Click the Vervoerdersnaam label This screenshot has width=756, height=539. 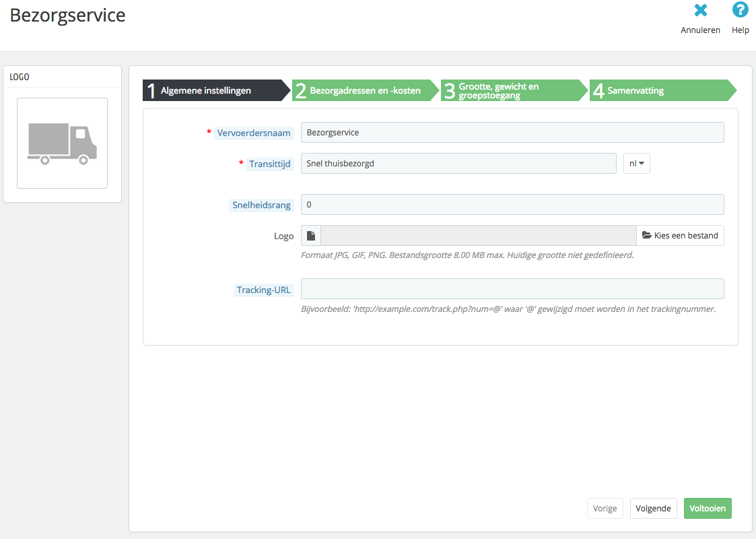point(254,133)
